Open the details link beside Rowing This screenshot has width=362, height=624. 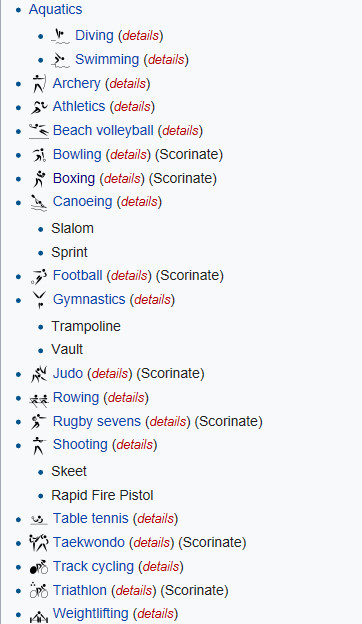click(126, 398)
